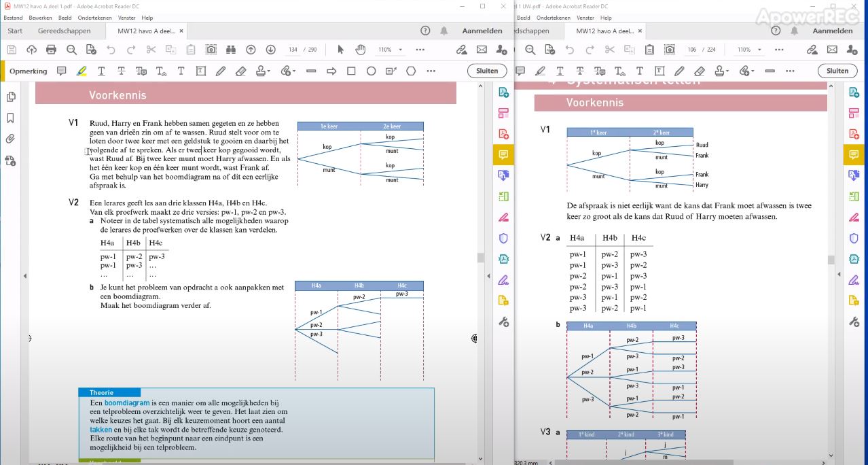Collapse the left navigation pane in deel 1.pdf window
Viewport: 868px width, 465px height.
pyautogui.click(x=25, y=275)
